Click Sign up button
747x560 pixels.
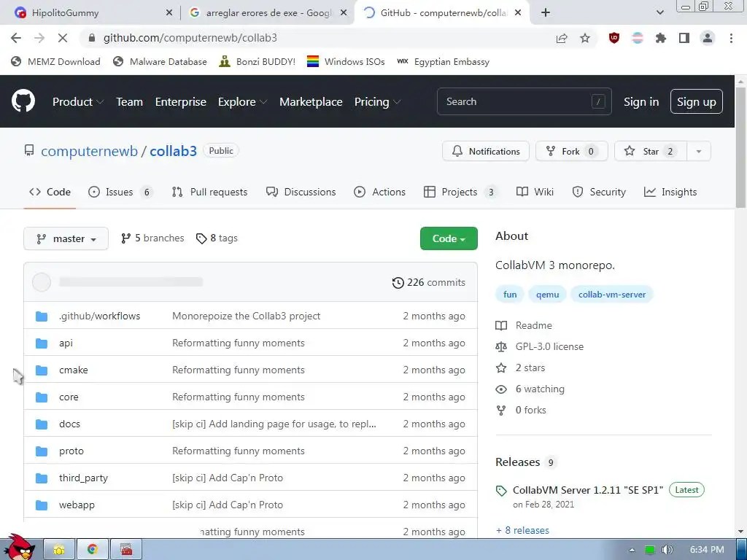(x=696, y=102)
